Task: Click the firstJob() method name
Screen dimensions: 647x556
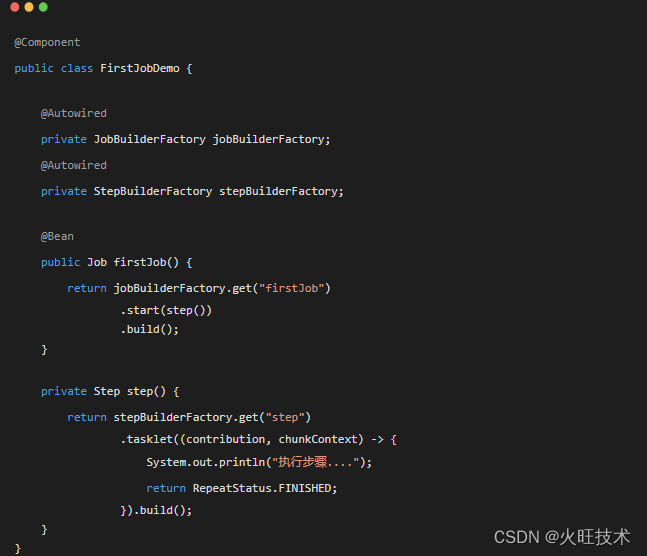Action: click(146, 263)
